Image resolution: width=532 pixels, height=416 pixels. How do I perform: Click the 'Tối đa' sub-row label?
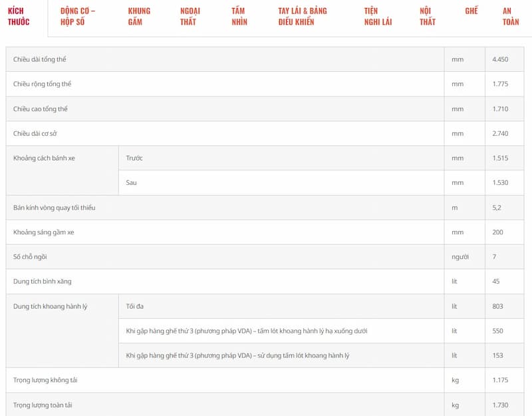(x=135, y=306)
